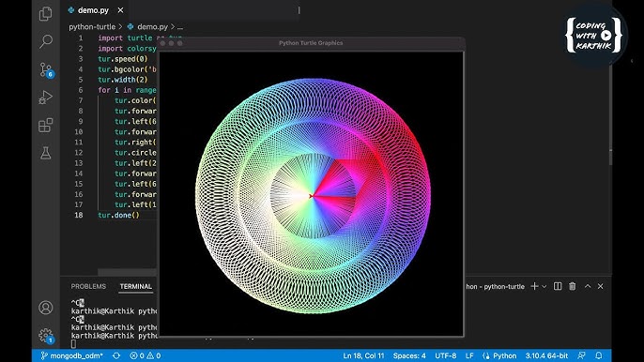Click the mongodb_odm* branch button
The width and height of the screenshot is (644, 362).
click(x=72, y=355)
